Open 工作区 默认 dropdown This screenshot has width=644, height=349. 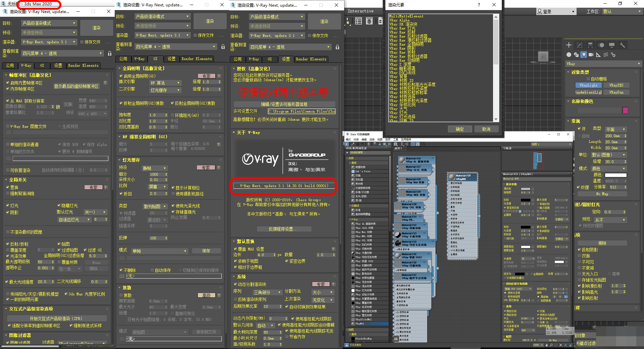coord(622,11)
